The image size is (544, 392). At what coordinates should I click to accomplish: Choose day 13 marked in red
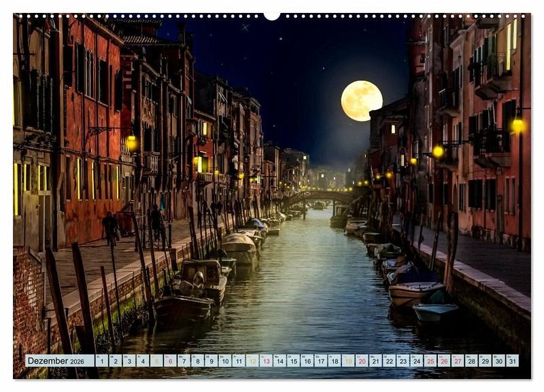point(266,361)
